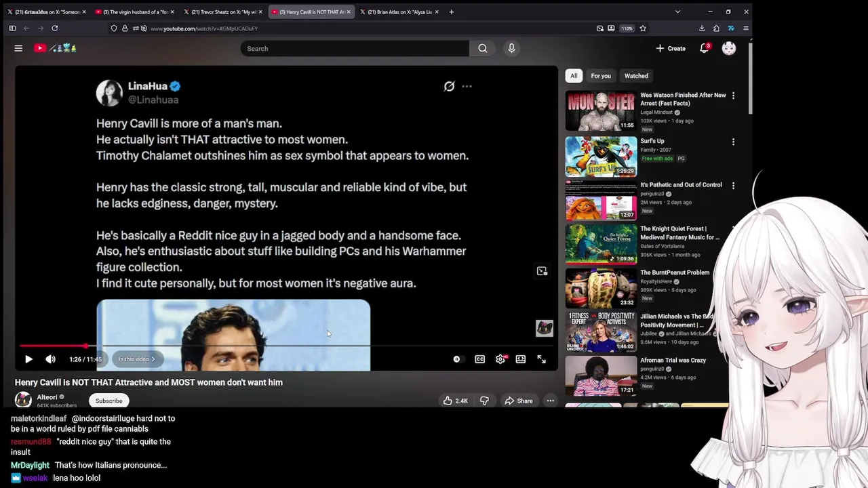Open 'Afroman Trial was Crazy' video title
This screenshot has height=488, width=868.
tap(673, 360)
